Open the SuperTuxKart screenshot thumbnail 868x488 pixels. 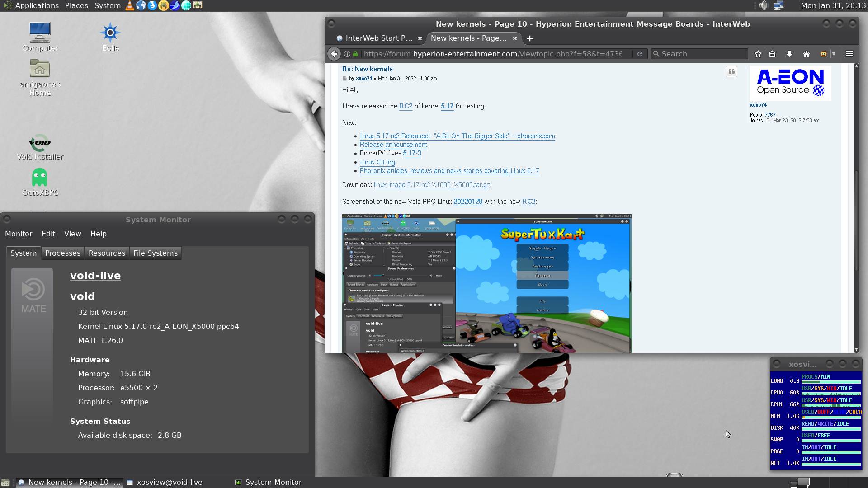coord(486,283)
